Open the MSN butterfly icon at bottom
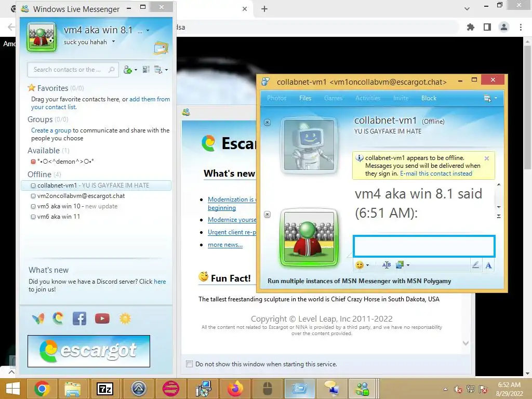Image resolution: width=532 pixels, height=399 pixels. click(x=38, y=318)
